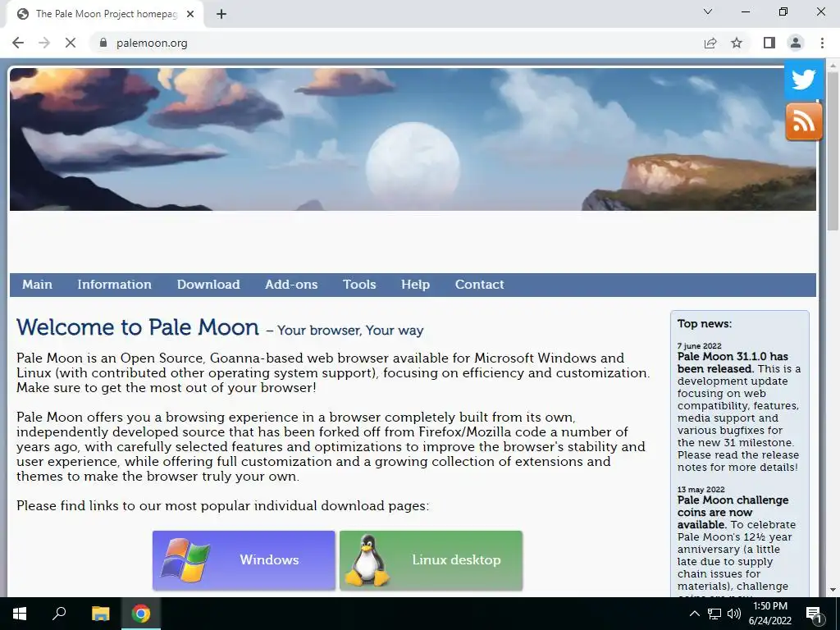Open the Contact menu

(x=479, y=285)
